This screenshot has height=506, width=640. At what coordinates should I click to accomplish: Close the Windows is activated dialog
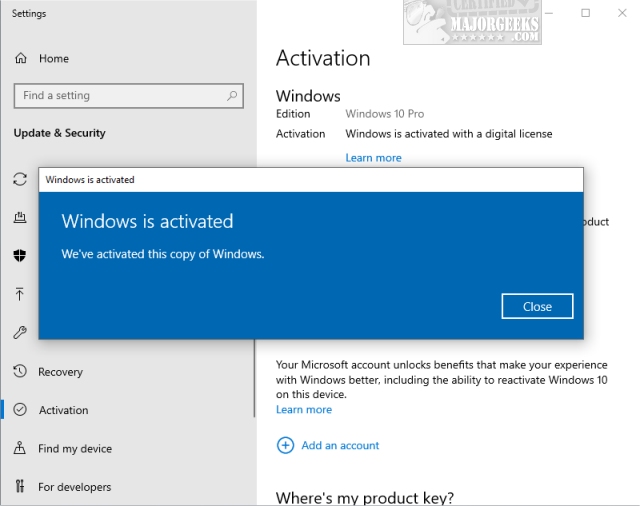click(537, 306)
